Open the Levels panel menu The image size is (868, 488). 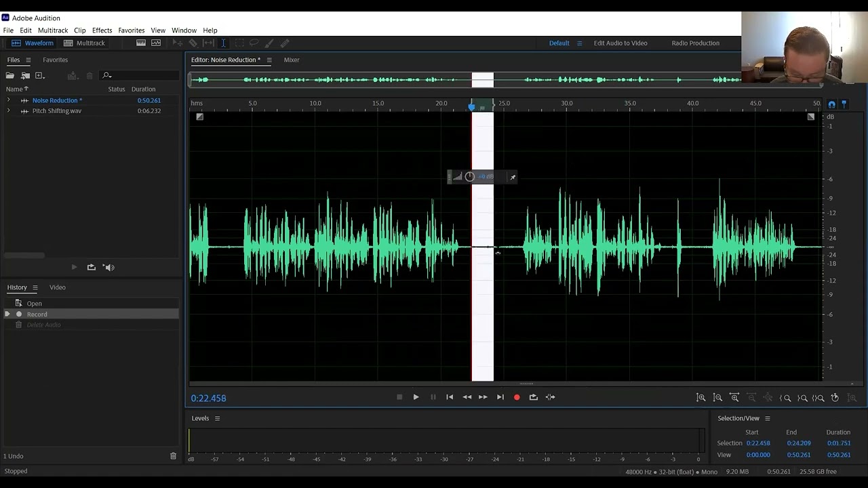pyautogui.click(x=217, y=418)
